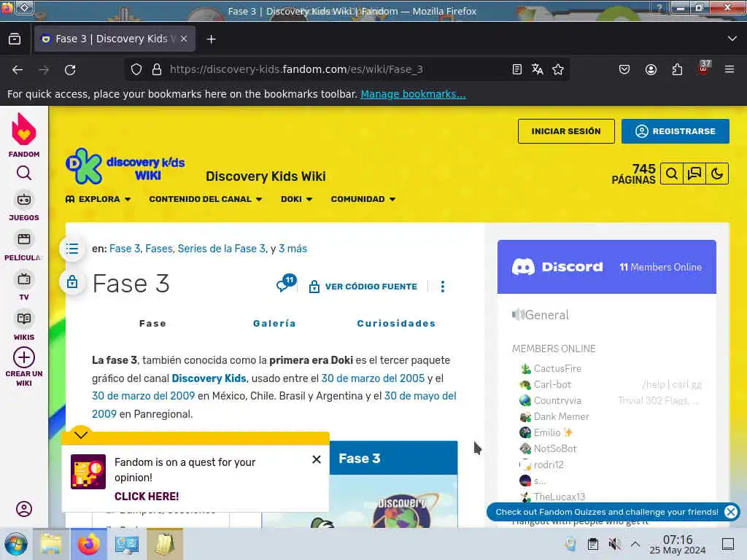Expand categories with '3 más' link

pyautogui.click(x=293, y=249)
